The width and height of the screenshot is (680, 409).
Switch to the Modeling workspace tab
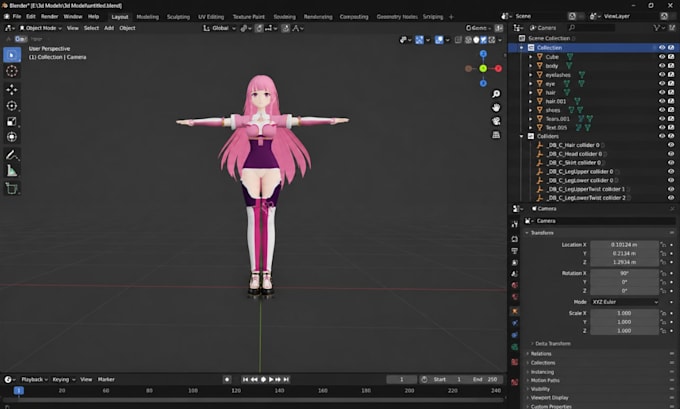pyautogui.click(x=147, y=17)
